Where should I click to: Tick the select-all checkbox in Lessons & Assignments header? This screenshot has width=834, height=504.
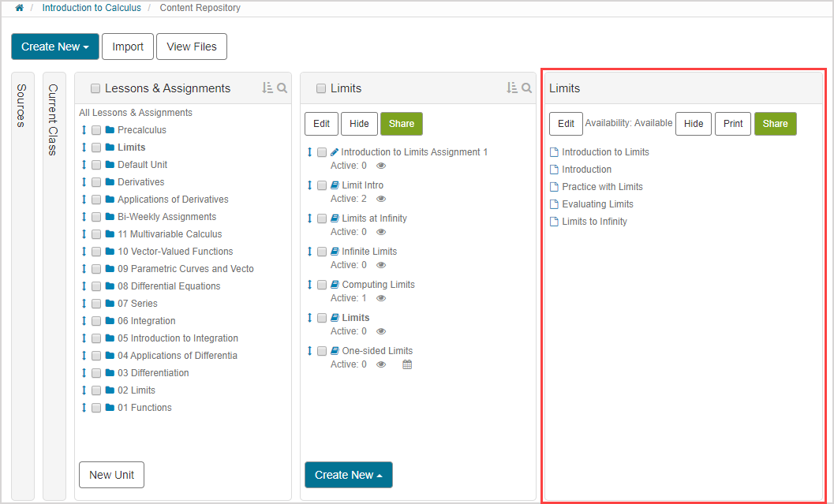click(95, 88)
